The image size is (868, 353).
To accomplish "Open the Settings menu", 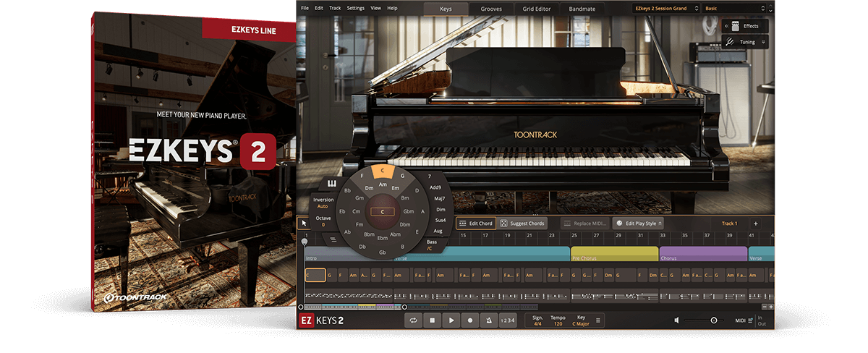I will tap(355, 8).
